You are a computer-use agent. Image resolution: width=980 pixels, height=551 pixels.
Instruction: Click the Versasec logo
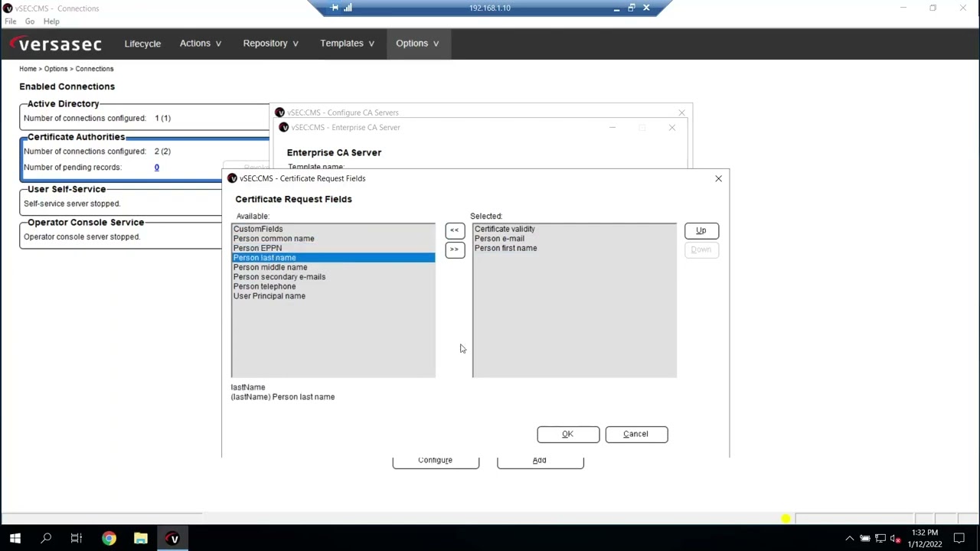click(55, 44)
